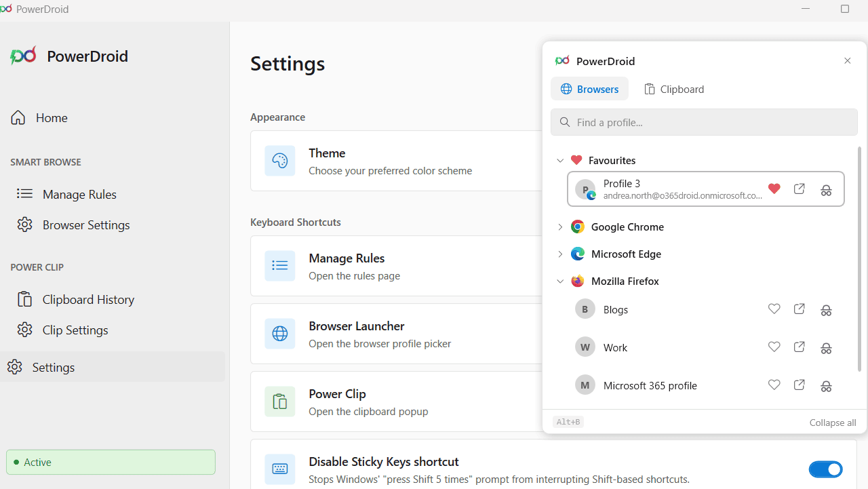Click the Power Clip clipboard icon
Viewport: 868px width, 489px height.
click(x=280, y=402)
